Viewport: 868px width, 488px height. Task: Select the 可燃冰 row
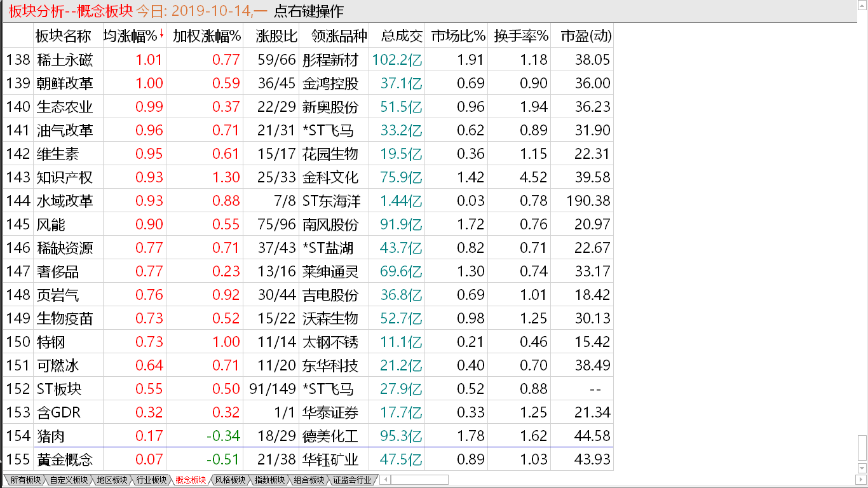point(308,365)
